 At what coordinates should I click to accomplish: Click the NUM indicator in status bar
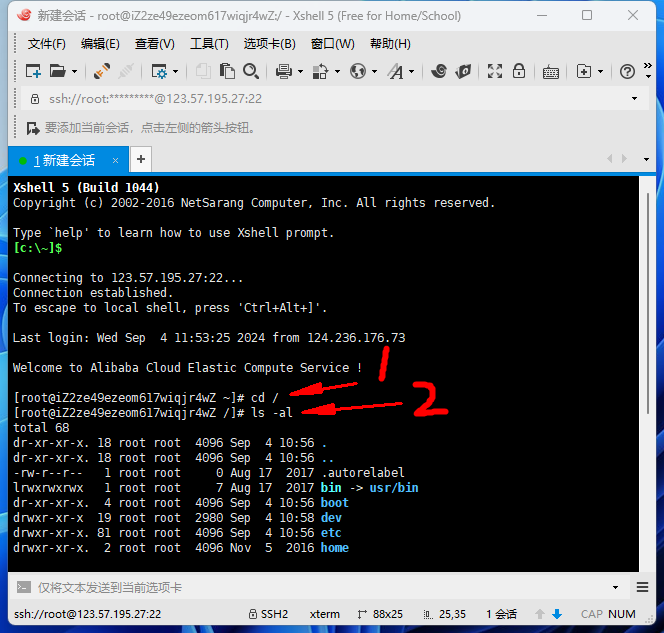pyautogui.click(x=622, y=614)
